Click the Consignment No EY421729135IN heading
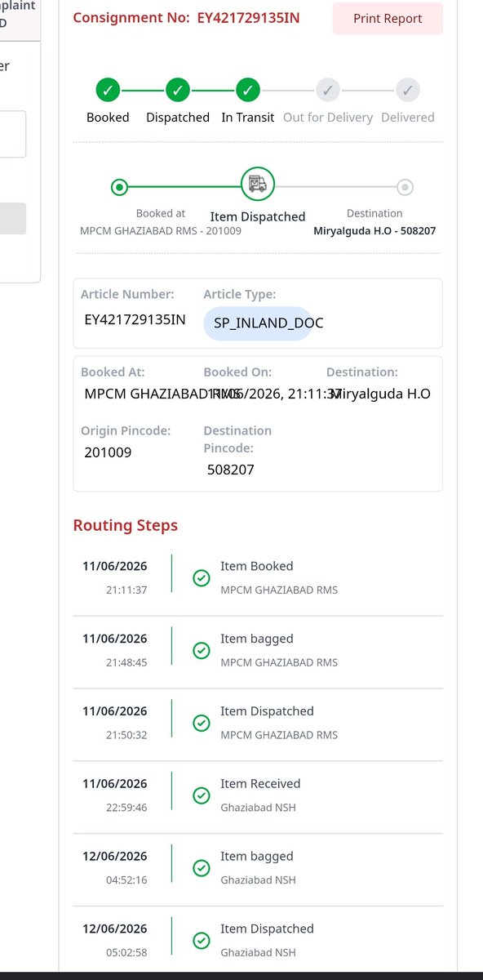Screen dimensions: 483x980 point(187,17)
